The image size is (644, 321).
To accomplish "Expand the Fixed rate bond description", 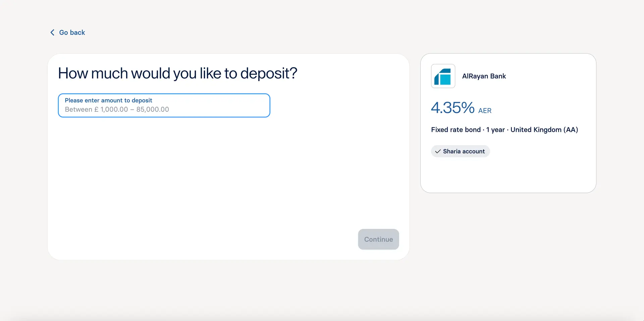I will (x=504, y=129).
